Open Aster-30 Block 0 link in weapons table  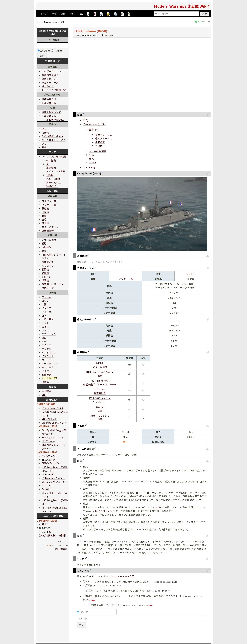pos(100,416)
